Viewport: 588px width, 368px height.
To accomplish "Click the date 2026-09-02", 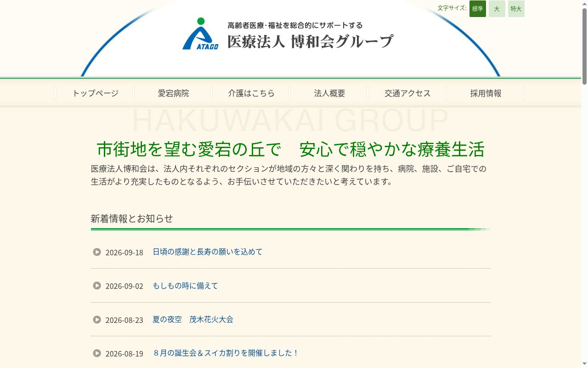I will [124, 286].
